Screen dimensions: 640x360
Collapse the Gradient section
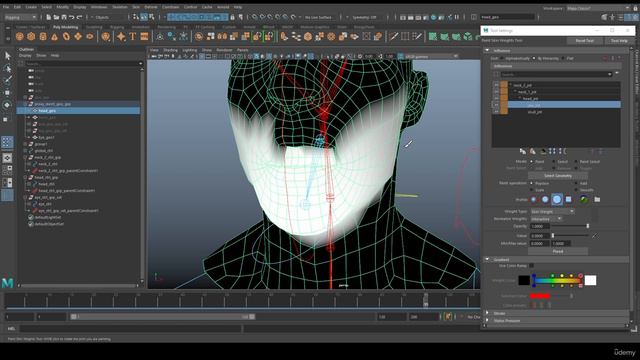tap(487, 260)
